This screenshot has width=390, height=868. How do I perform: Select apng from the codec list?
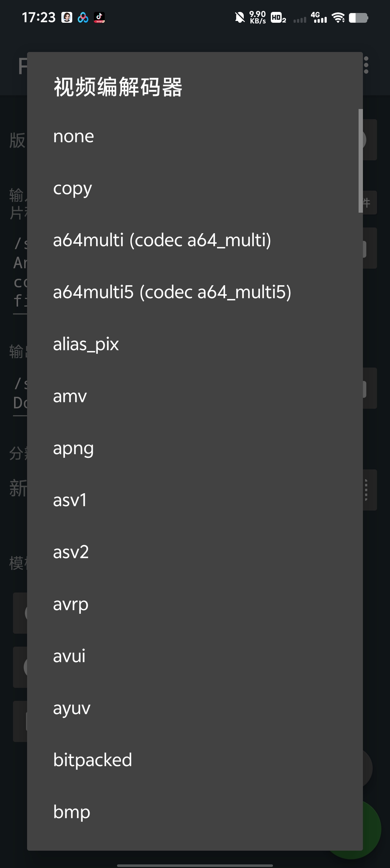[x=195, y=448]
